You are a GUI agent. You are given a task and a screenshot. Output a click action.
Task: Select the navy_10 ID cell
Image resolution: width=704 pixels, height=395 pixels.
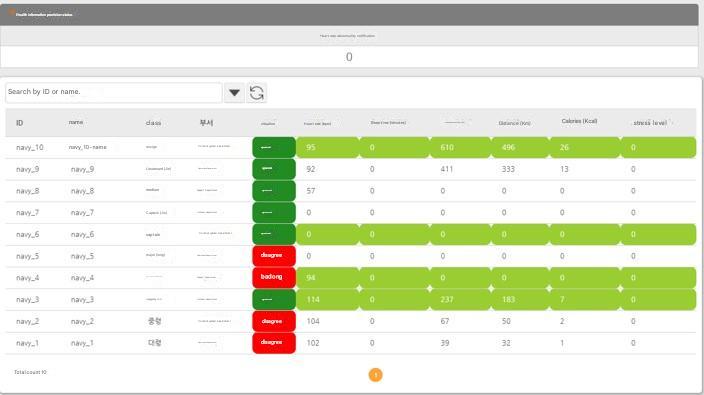point(30,147)
